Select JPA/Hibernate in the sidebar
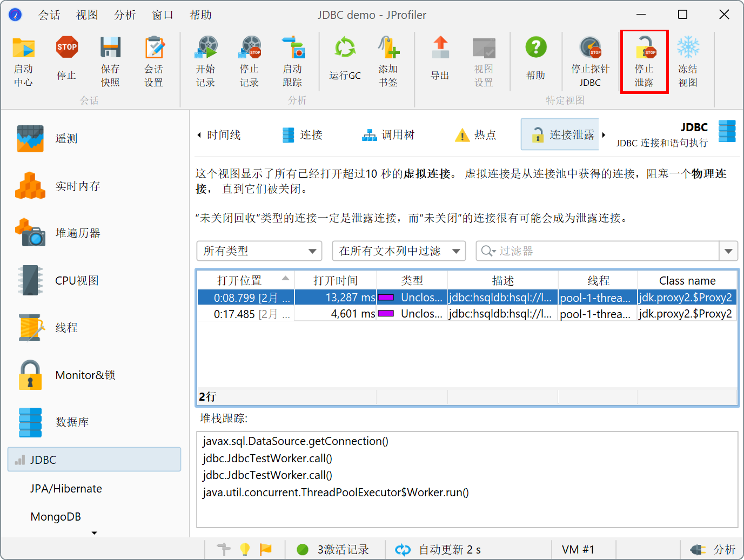Image resolution: width=744 pixels, height=560 pixels. click(66, 489)
